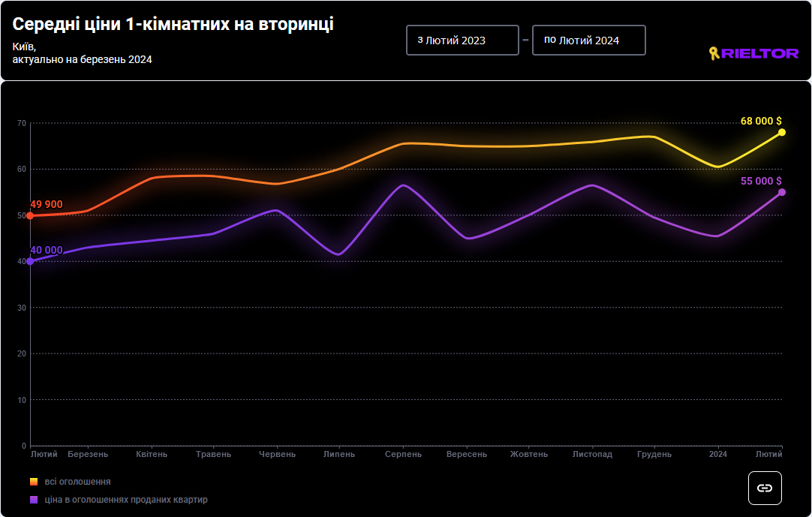Click the orange 49 900 starting point dot
The width and height of the screenshot is (812, 517).
(30, 215)
